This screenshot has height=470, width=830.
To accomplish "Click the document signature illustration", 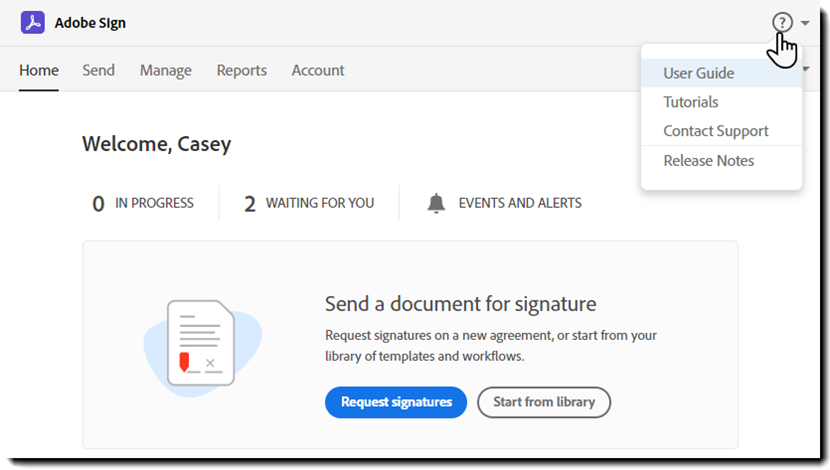I will click(x=202, y=348).
